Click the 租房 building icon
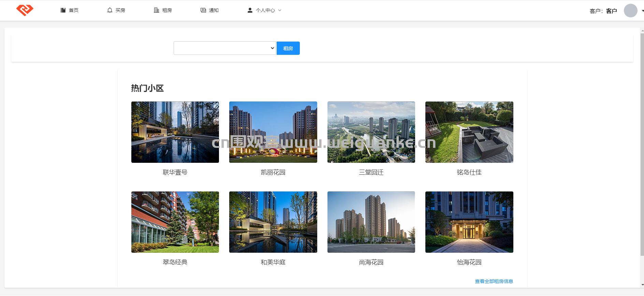This screenshot has width=644, height=296. tap(157, 10)
